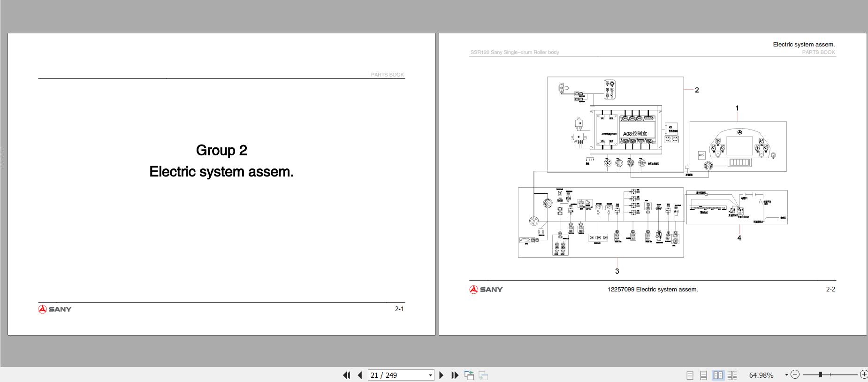This screenshot has height=382, width=868.
Task: Click page number 2-1 footer
Action: tap(399, 309)
